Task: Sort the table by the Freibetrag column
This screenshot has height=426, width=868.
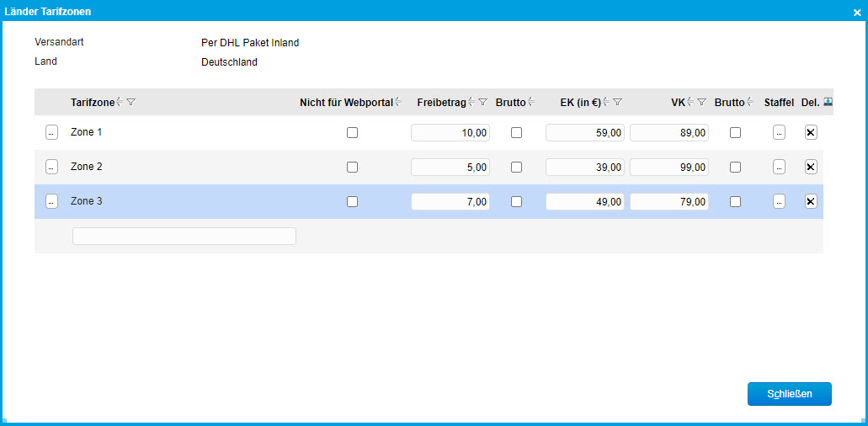Action: (471, 102)
